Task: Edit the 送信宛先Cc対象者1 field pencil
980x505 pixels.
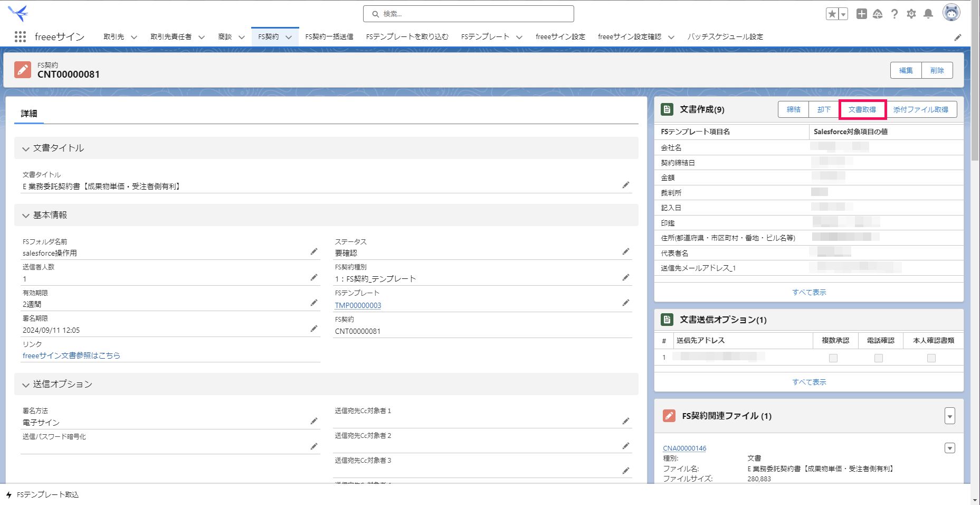Action: 626,421
